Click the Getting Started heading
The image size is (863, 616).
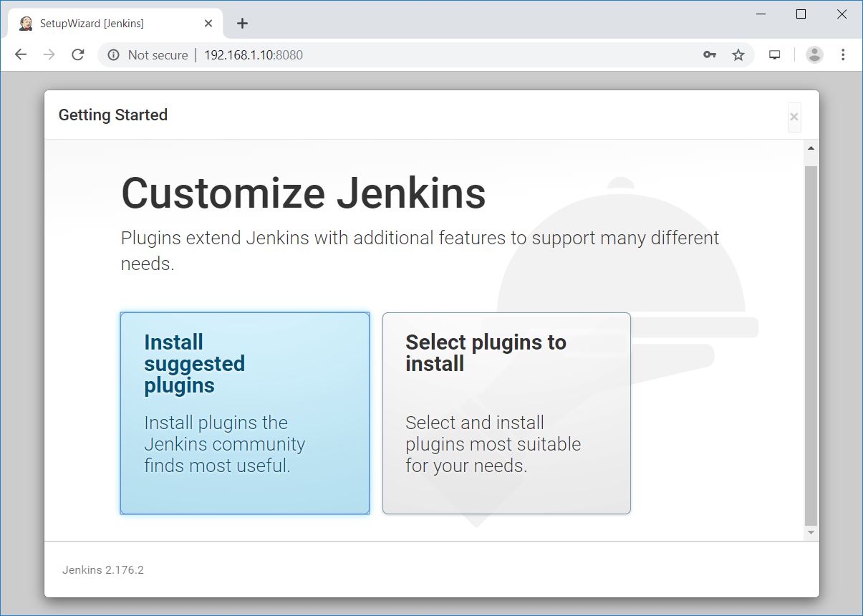(x=113, y=115)
